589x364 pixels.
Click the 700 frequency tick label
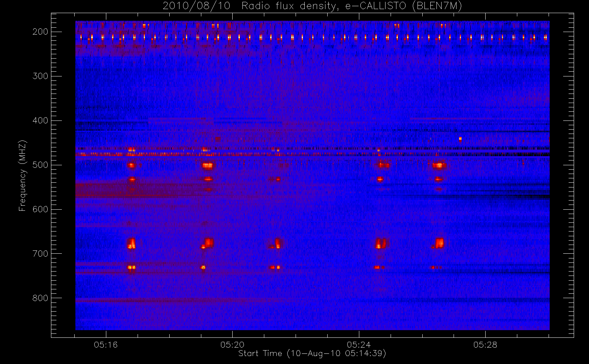[40, 254]
